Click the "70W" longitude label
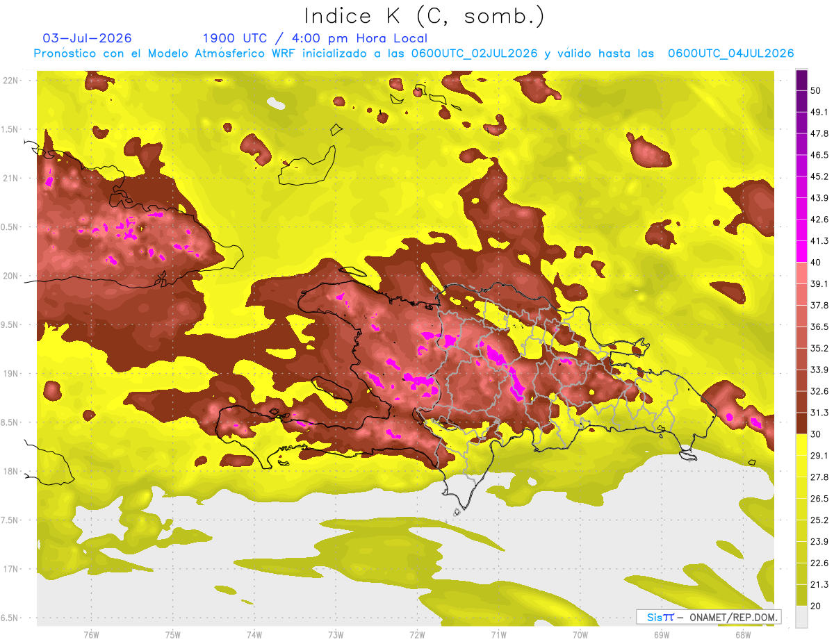The image size is (834, 644). 580,635
